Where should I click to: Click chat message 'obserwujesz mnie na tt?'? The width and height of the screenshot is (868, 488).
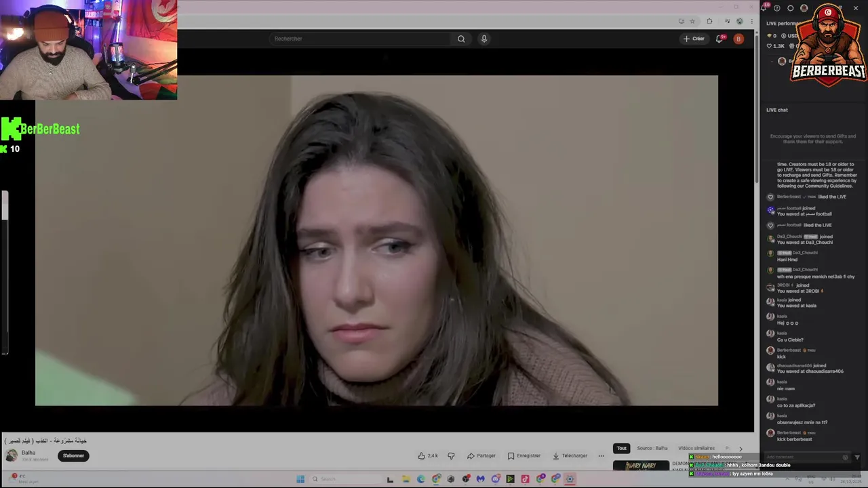click(x=802, y=422)
